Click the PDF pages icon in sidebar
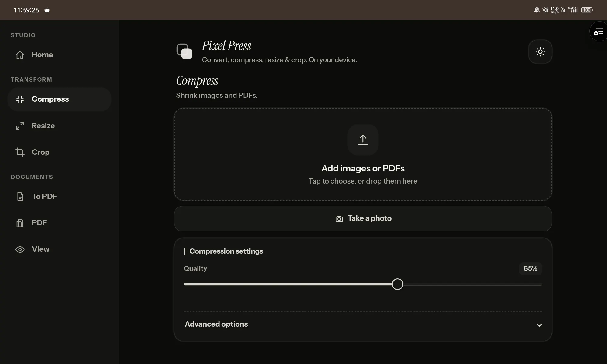607x364 pixels. [20, 223]
